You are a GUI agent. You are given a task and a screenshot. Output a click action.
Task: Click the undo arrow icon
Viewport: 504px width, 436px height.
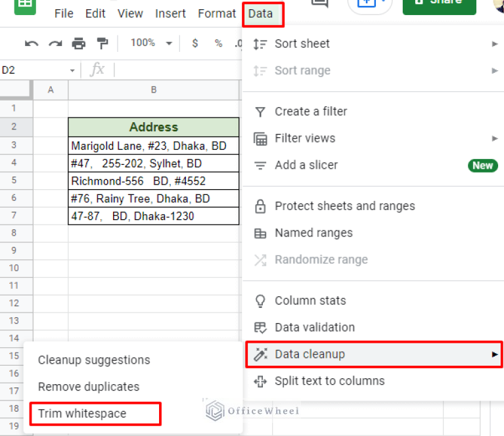(31, 44)
